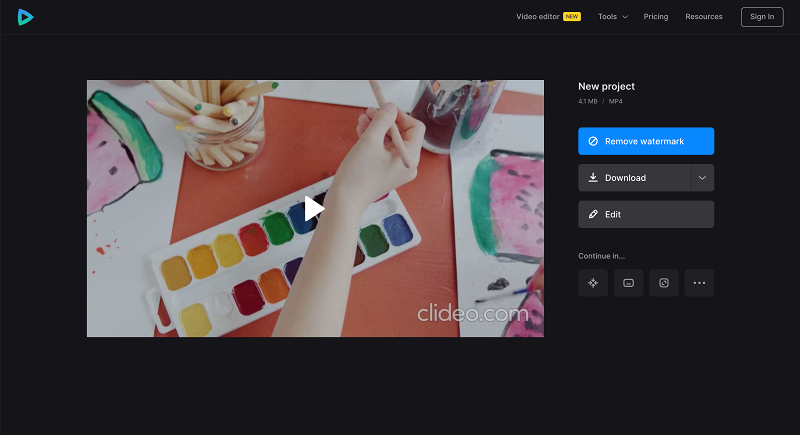Open the Video editor page

(x=537, y=17)
